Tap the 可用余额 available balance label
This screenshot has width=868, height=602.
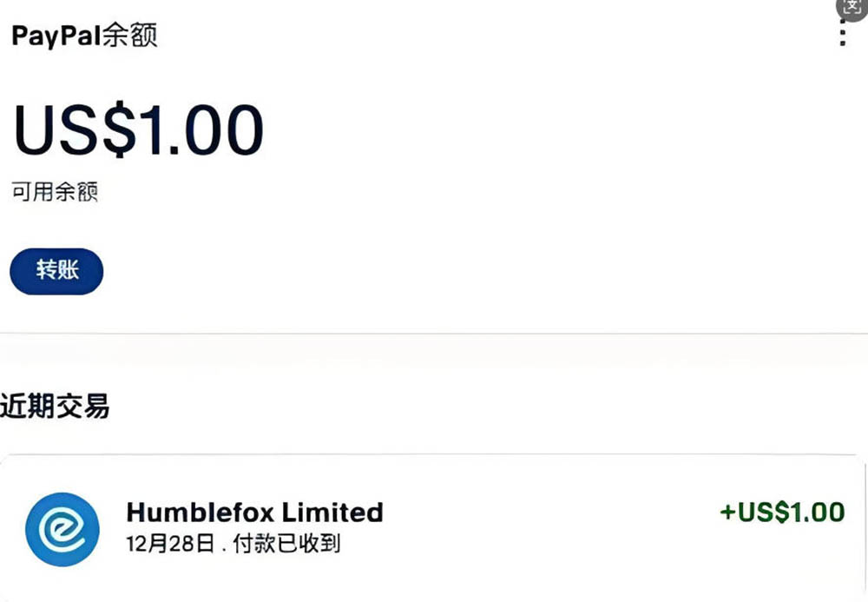55,192
